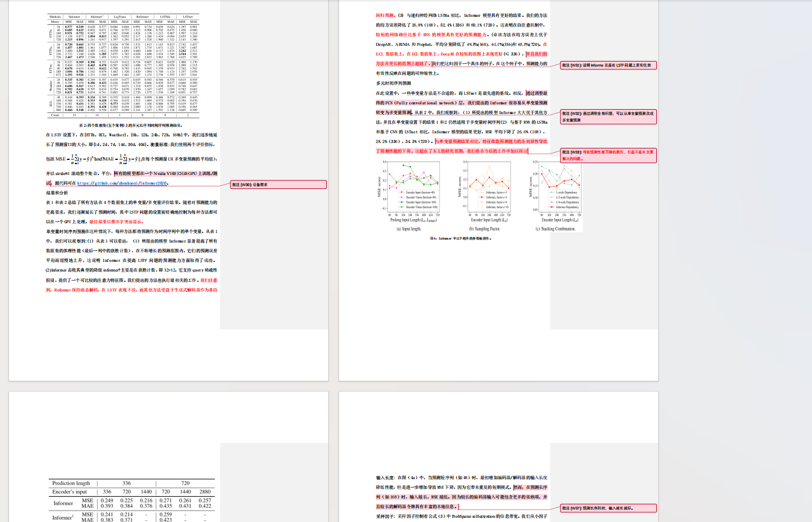Click the '多元时间序列预测' heading

click(x=393, y=83)
